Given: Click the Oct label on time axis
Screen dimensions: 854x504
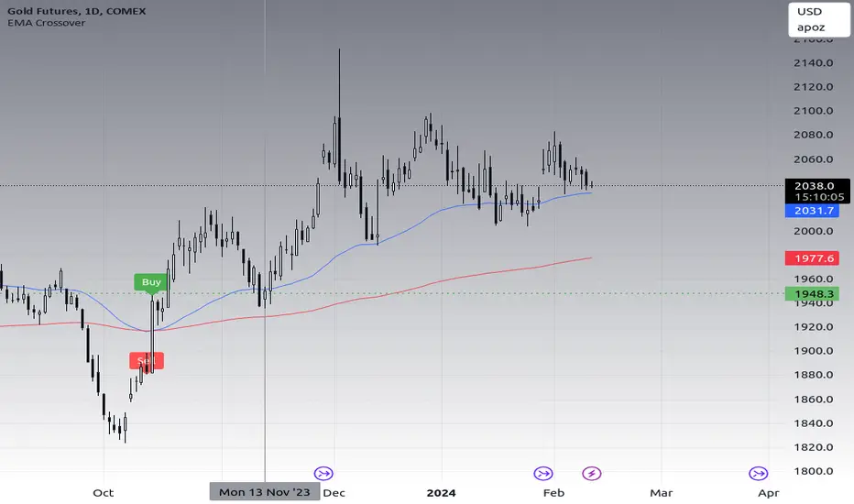Looking at the screenshot, I should 103,493.
